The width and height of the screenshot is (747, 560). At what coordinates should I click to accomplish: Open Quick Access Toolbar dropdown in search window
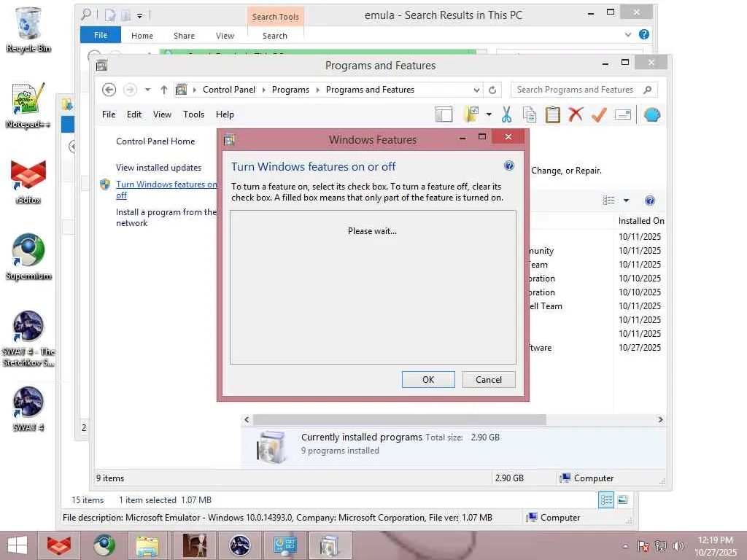point(139,16)
